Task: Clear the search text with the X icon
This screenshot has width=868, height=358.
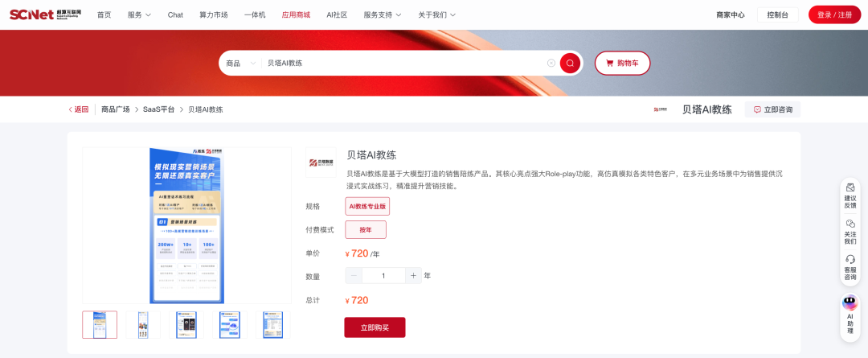Action: point(551,64)
